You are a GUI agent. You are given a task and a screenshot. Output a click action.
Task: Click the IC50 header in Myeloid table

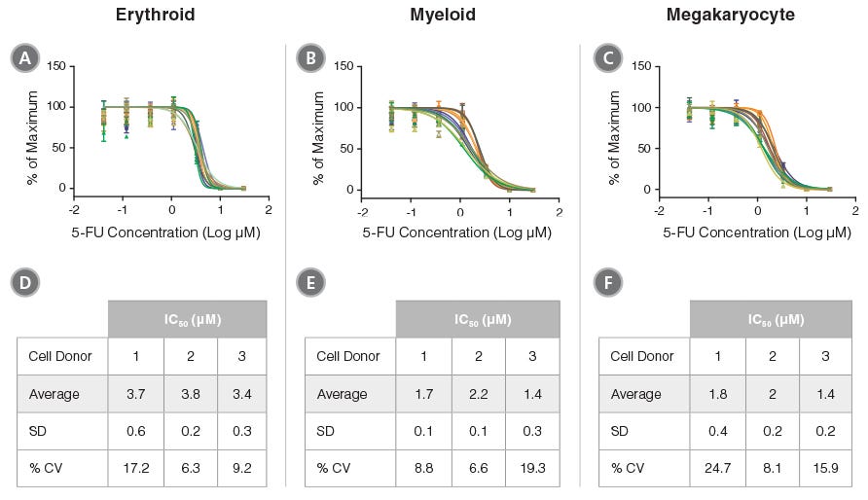pos(477,319)
